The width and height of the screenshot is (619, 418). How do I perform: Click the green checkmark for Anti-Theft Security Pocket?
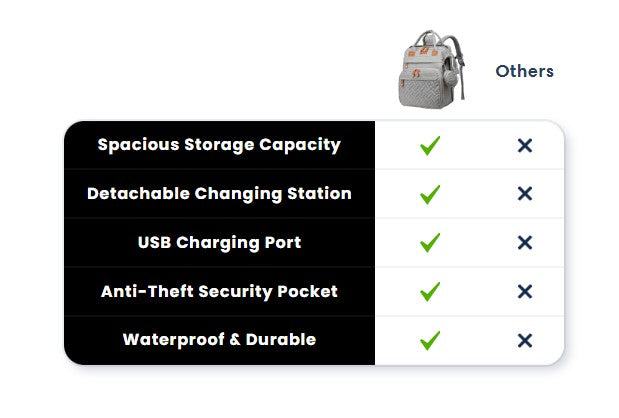click(x=430, y=292)
